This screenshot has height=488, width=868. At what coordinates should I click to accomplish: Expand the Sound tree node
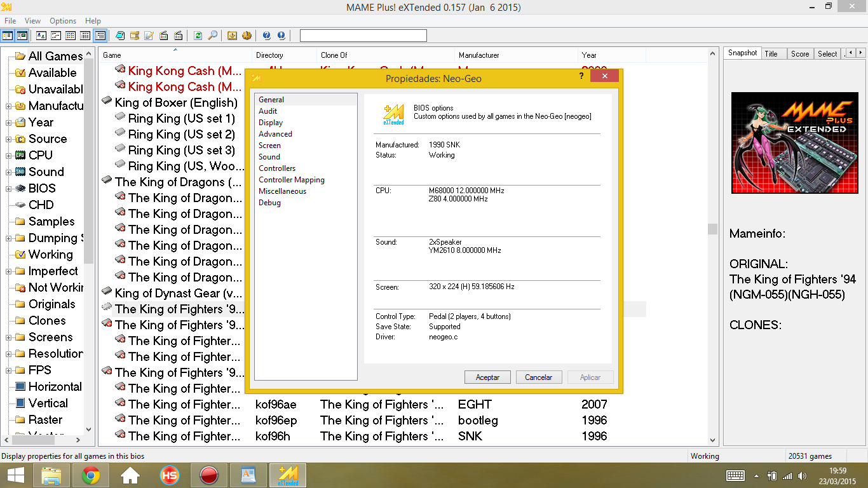pos(9,172)
